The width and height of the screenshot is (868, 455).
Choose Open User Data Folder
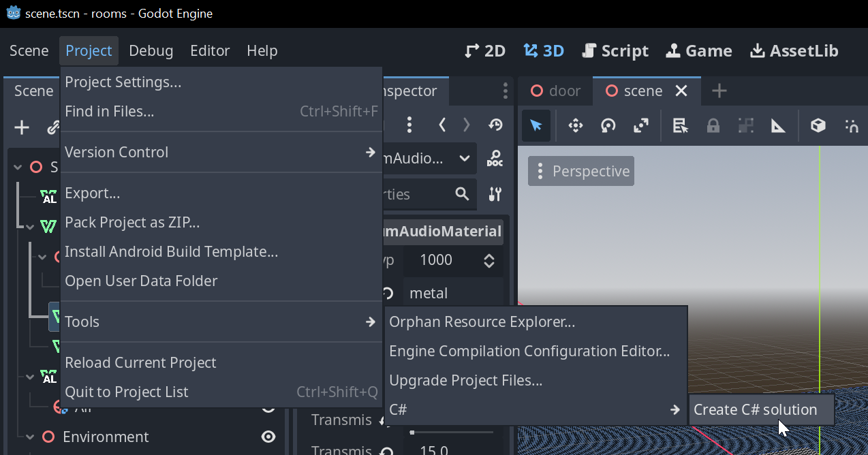(221, 281)
